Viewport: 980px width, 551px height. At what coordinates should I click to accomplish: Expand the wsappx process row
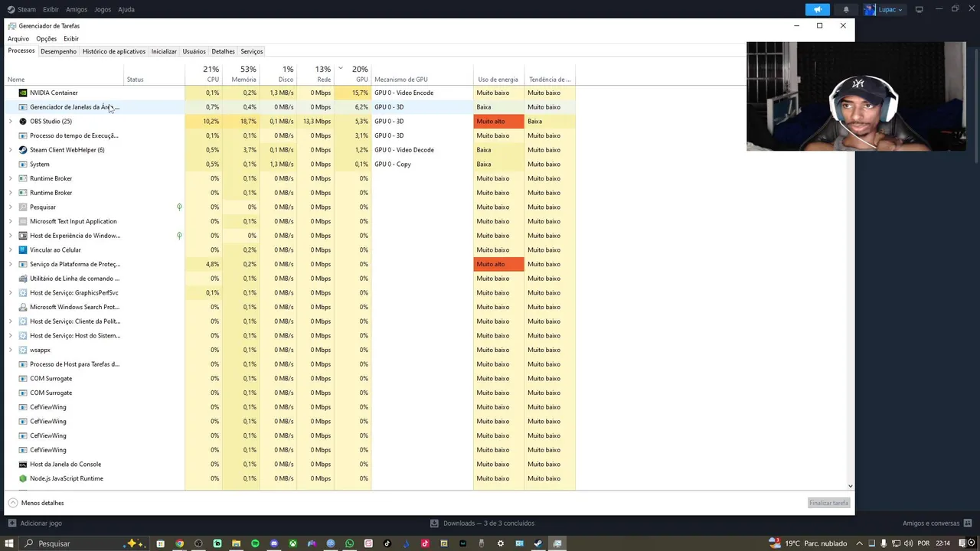pos(10,350)
